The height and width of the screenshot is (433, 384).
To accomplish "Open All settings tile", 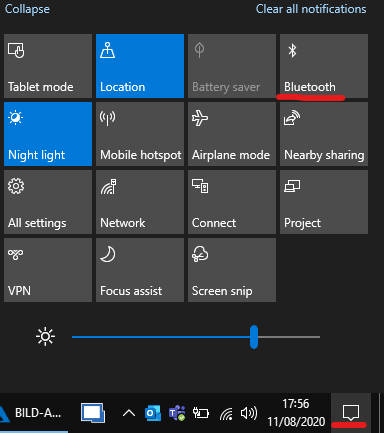I will tap(48, 202).
